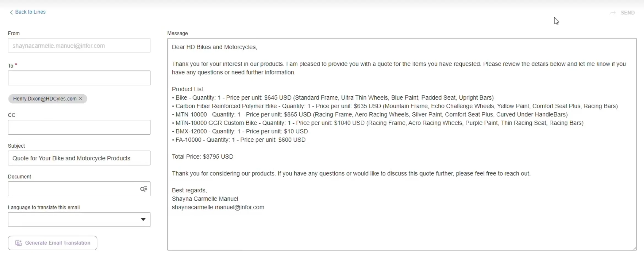Click the From email address field

pyautogui.click(x=79, y=46)
